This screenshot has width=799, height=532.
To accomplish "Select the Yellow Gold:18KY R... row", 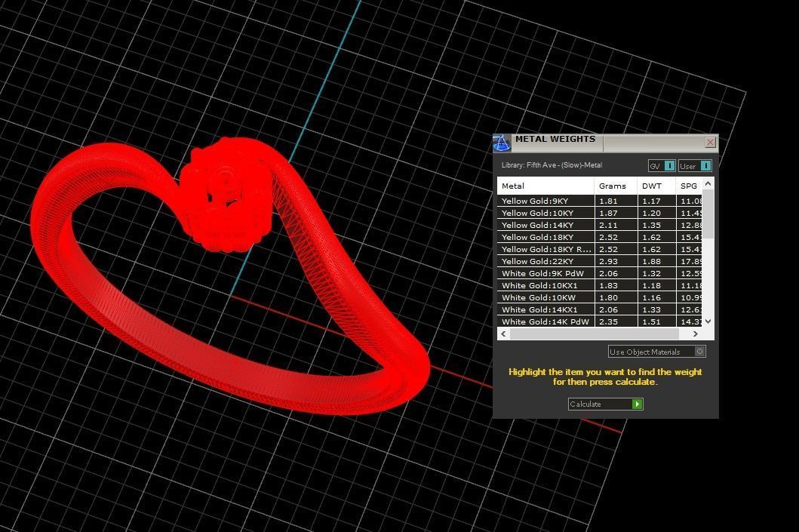I will [600, 249].
